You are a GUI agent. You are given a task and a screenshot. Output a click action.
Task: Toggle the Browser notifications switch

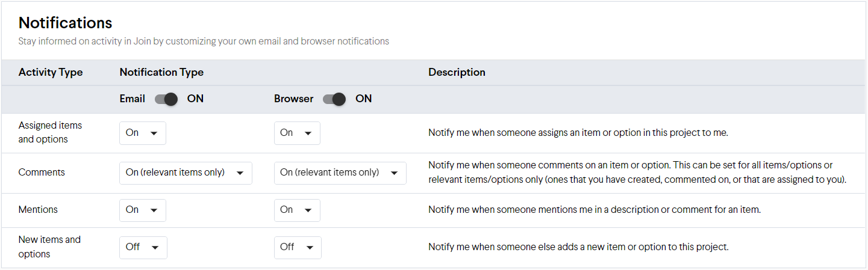334,99
